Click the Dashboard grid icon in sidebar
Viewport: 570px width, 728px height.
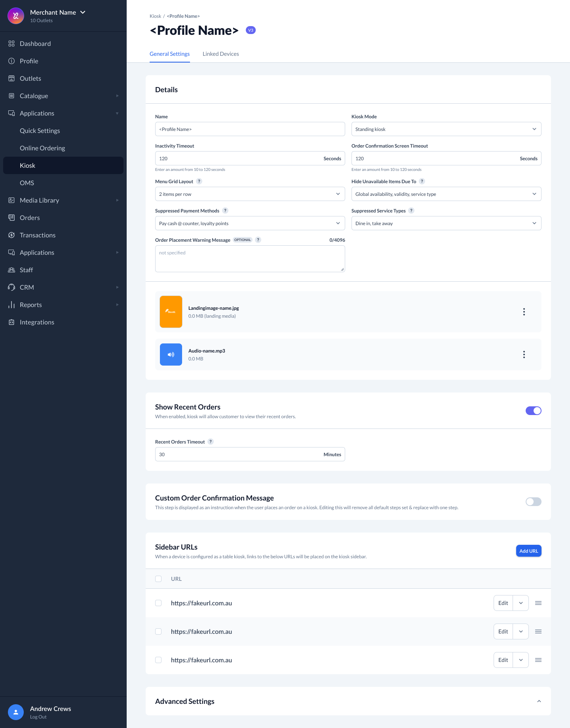click(x=11, y=44)
